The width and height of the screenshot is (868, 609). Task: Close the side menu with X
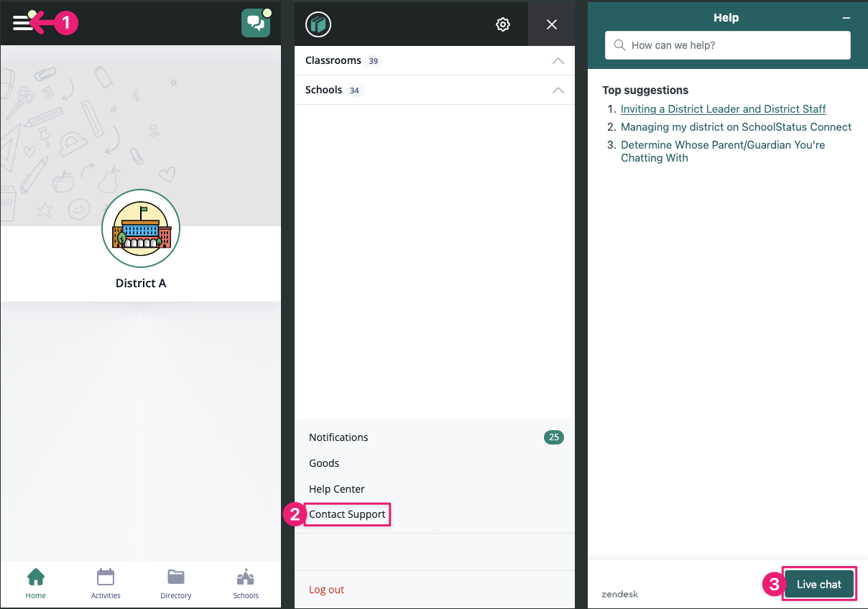[x=552, y=24]
